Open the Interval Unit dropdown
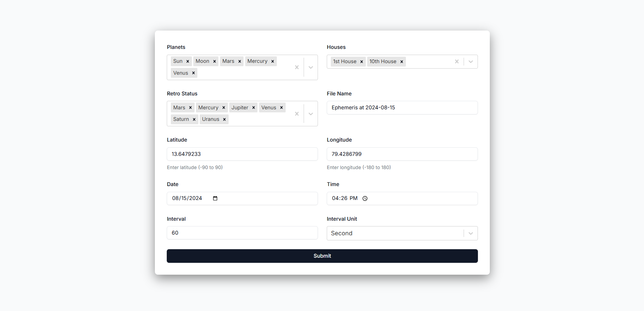The height and width of the screenshot is (311, 644). 471,233
